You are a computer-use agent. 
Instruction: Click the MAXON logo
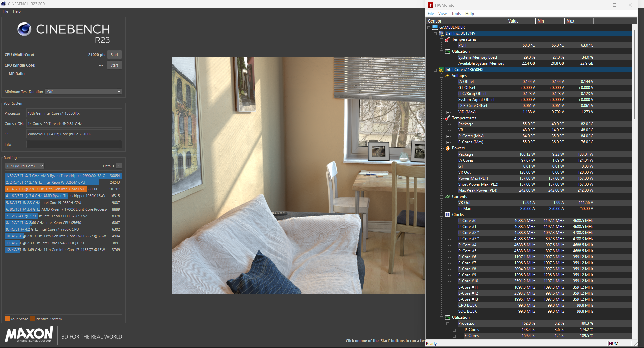[x=29, y=335]
